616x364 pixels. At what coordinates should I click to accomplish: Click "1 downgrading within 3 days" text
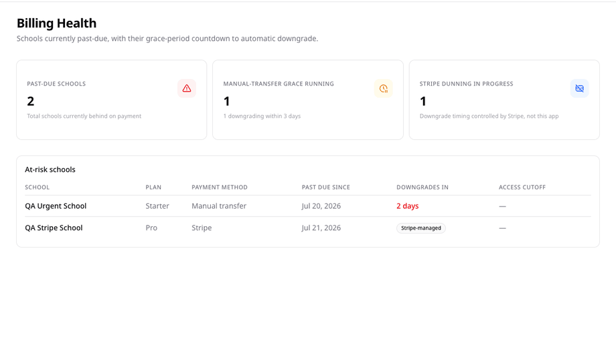tap(262, 116)
